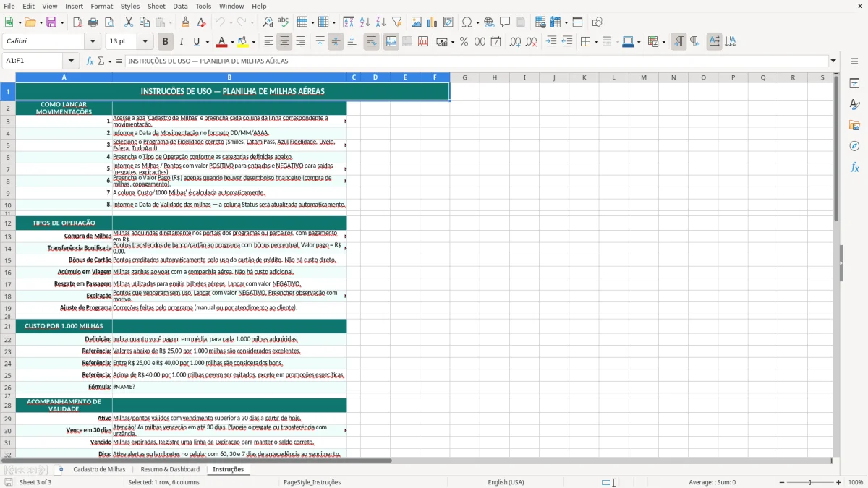Switch to Cadastro de Milhas sheet tab
868x488 pixels.
pyautogui.click(x=99, y=469)
